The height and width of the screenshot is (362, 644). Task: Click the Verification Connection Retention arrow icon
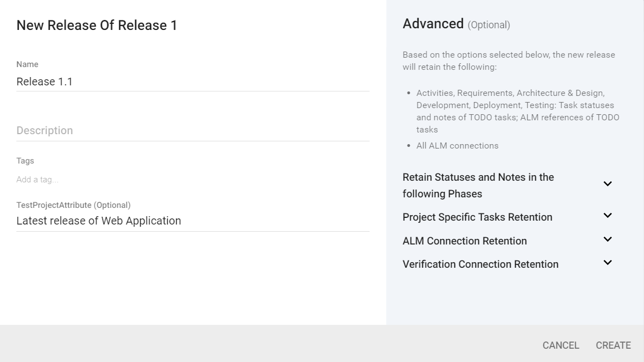click(x=607, y=262)
